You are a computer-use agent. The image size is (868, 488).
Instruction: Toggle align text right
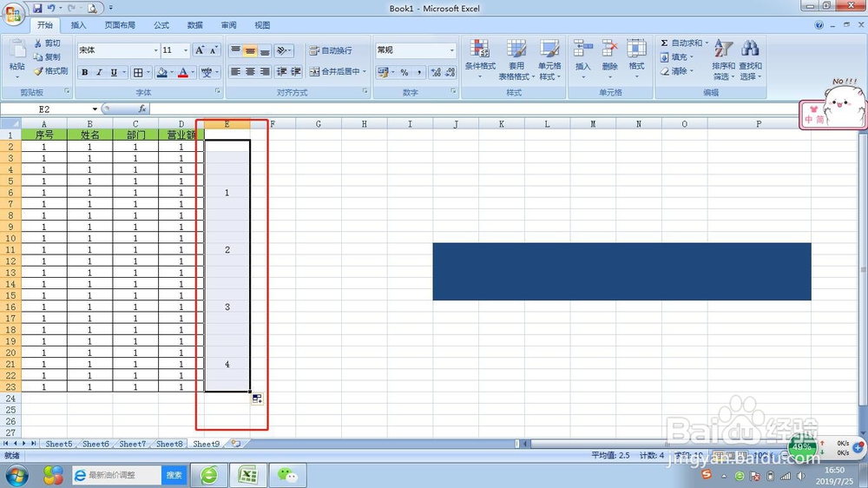(265, 71)
